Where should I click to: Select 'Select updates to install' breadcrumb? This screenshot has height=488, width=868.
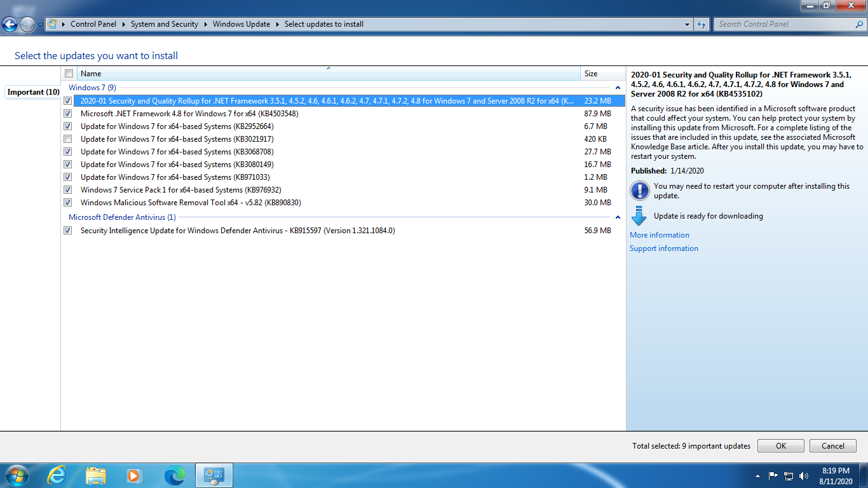[324, 24]
